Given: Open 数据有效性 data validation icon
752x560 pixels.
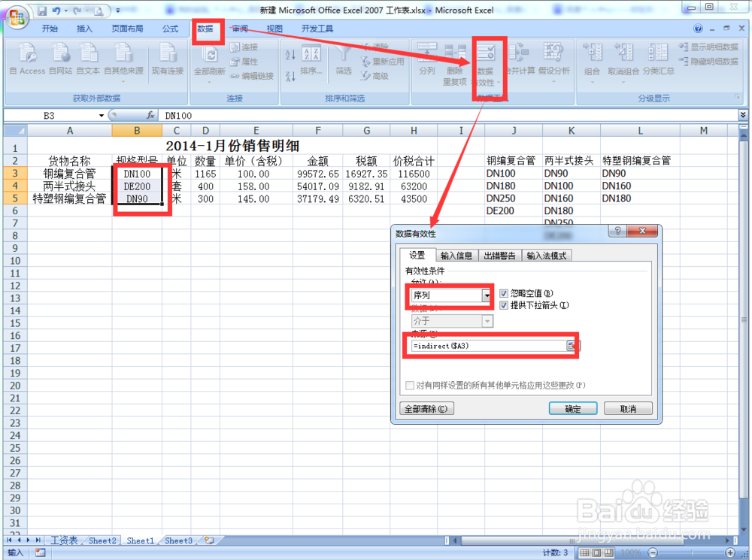Looking at the screenshot, I should coord(486,65).
